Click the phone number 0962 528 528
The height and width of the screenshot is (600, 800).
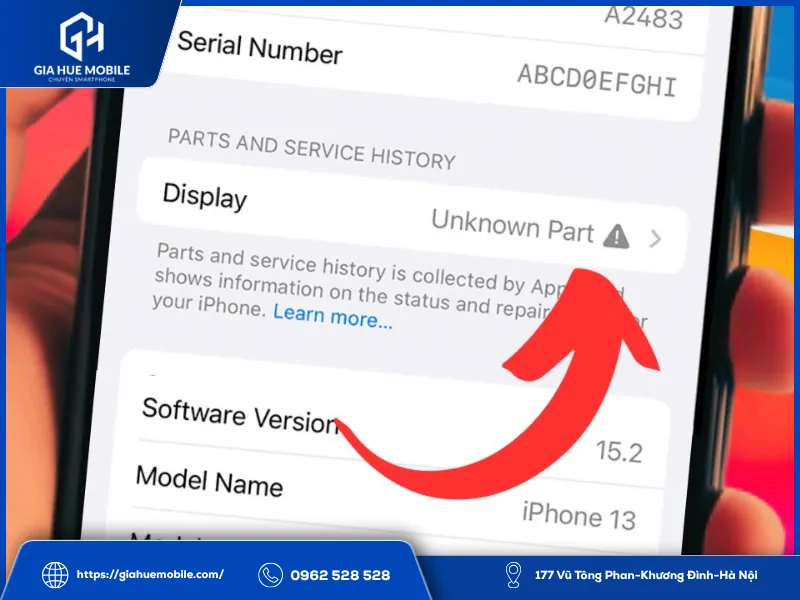(x=340, y=576)
